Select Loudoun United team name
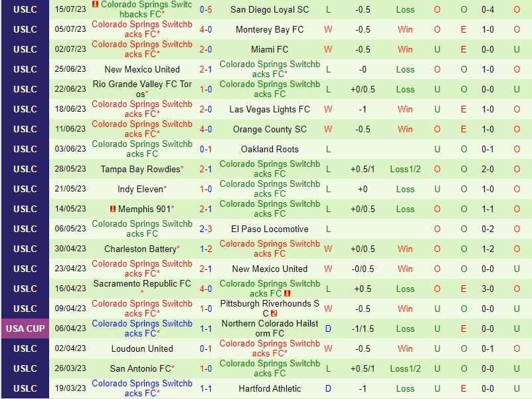This screenshot has height=399, width=532. [142, 348]
